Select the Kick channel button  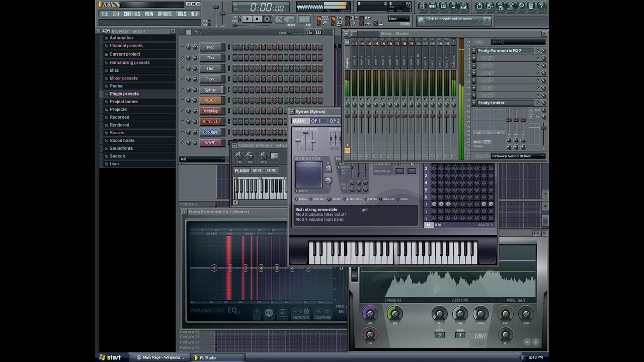pyautogui.click(x=210, y=47)
